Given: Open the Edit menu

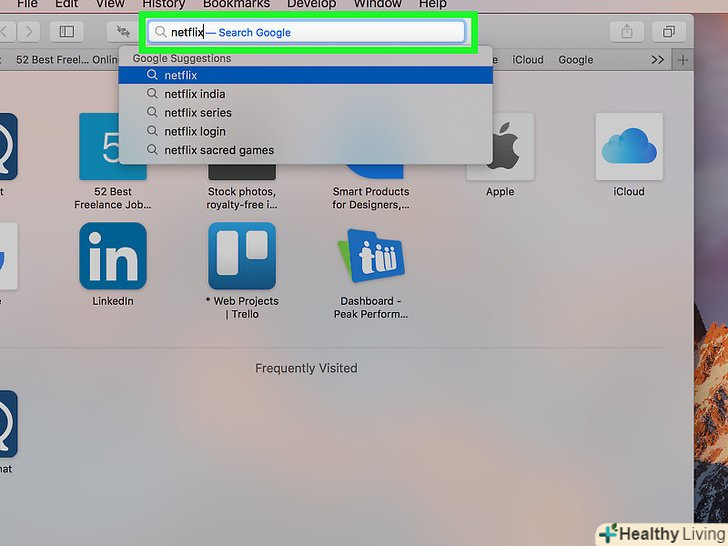Looking at the screenshot, I should (66, 4).
